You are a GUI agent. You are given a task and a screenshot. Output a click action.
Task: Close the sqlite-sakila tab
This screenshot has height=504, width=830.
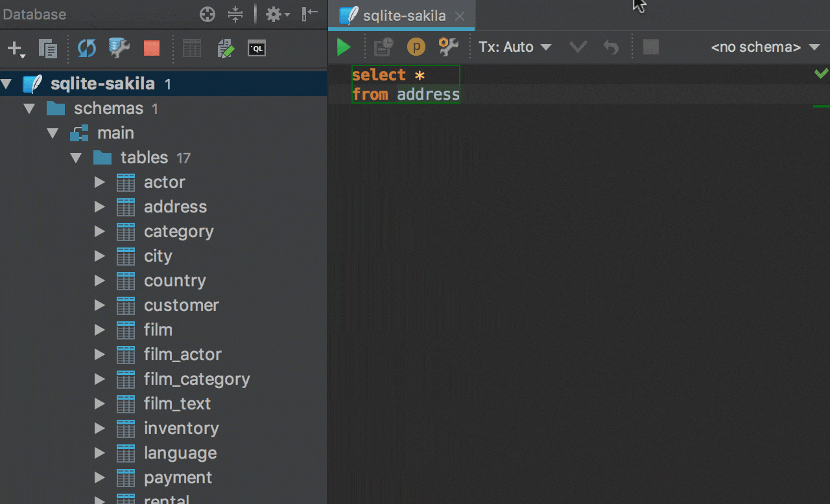(x=460, y=17)
